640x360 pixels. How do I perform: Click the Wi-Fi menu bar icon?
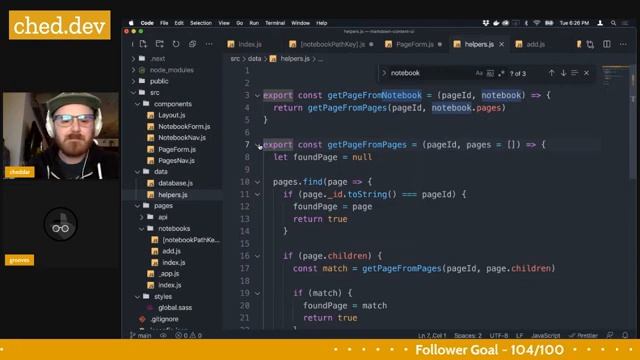click(537, 23)
